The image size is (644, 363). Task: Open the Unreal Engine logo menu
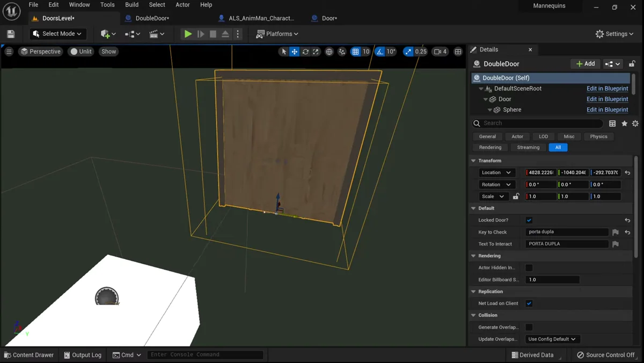pyautogui.click(x=11, y=11)
